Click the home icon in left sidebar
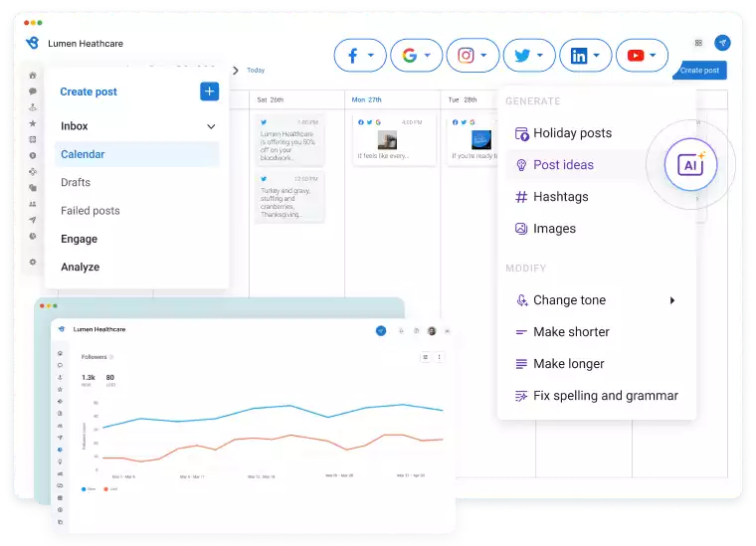Screen dimensions: 756x546 33,76
